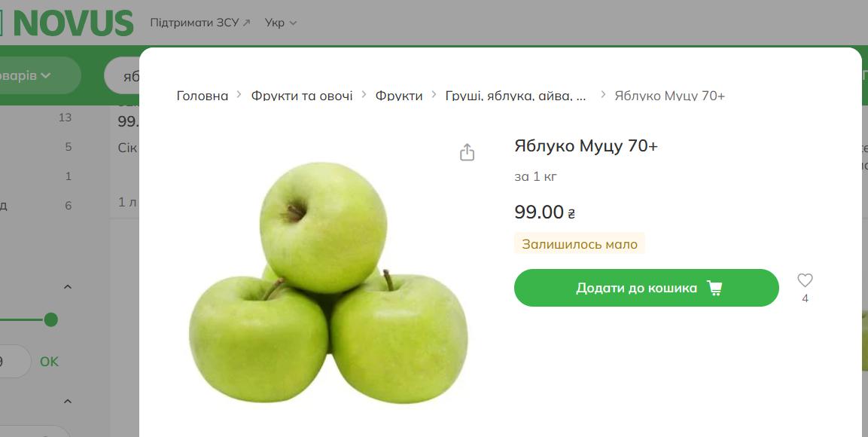
Task: Click Підтримати ЗСУ link
Action: [x=194, y=23]
